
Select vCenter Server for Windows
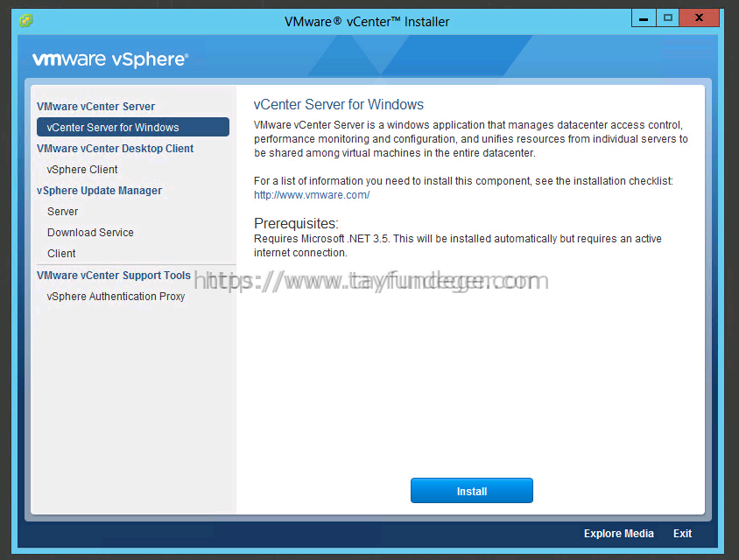tap(133, 127)
